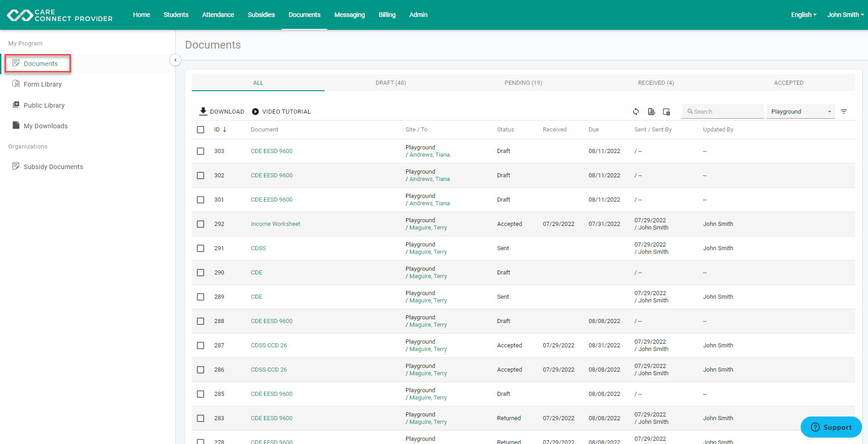
Task: Click the DOWNLOAD button label
Action: [x=227, y=112]
